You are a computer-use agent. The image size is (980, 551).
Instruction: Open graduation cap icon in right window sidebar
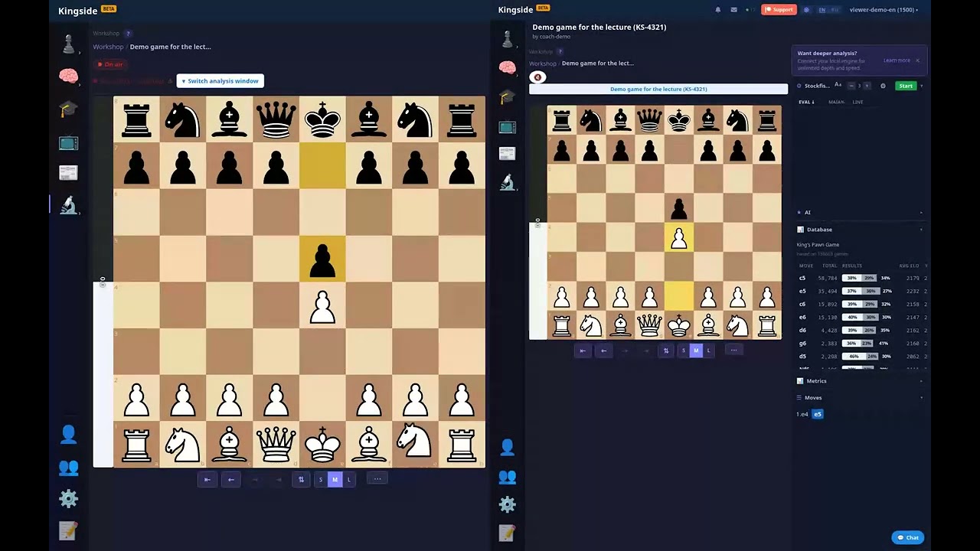[507, 97]
